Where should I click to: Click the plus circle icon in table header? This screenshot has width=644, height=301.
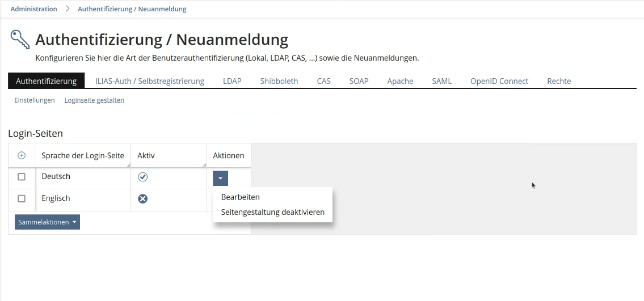pyautogui.click(x=22, y=155)
